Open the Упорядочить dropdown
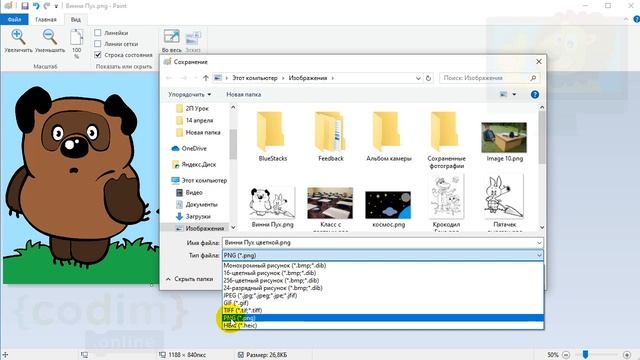Image resolution: width=640 pixels, height=360 pixels. pos(189,95)
